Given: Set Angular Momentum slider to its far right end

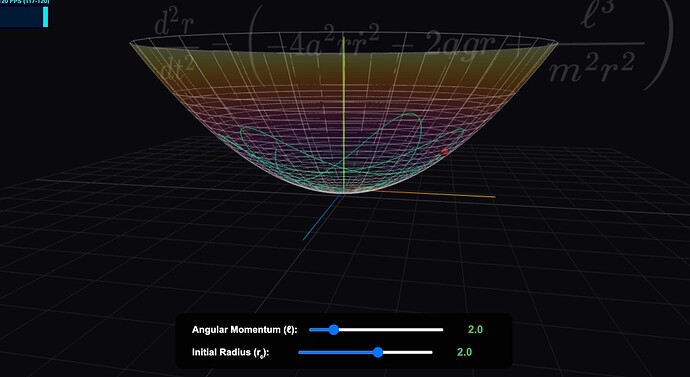Looking at the screenshot, I should click(x=442, y=329).
